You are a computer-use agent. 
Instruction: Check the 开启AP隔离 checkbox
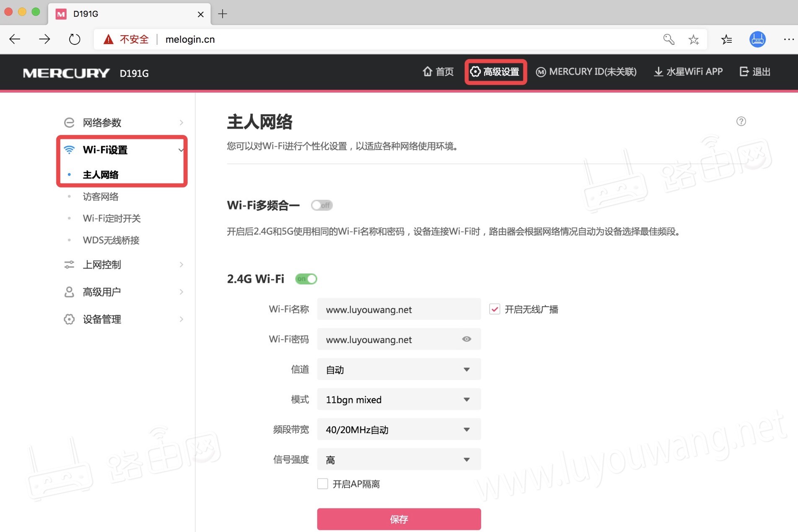click(322, 484)
